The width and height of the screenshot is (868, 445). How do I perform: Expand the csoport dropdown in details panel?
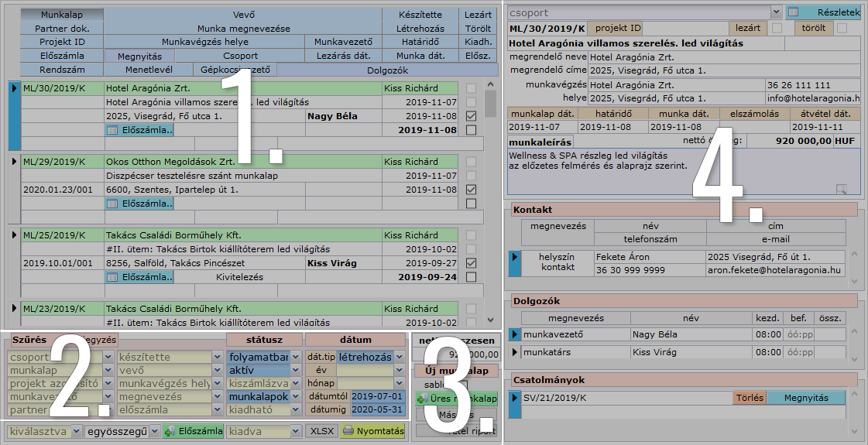click(x=776, y=12)
